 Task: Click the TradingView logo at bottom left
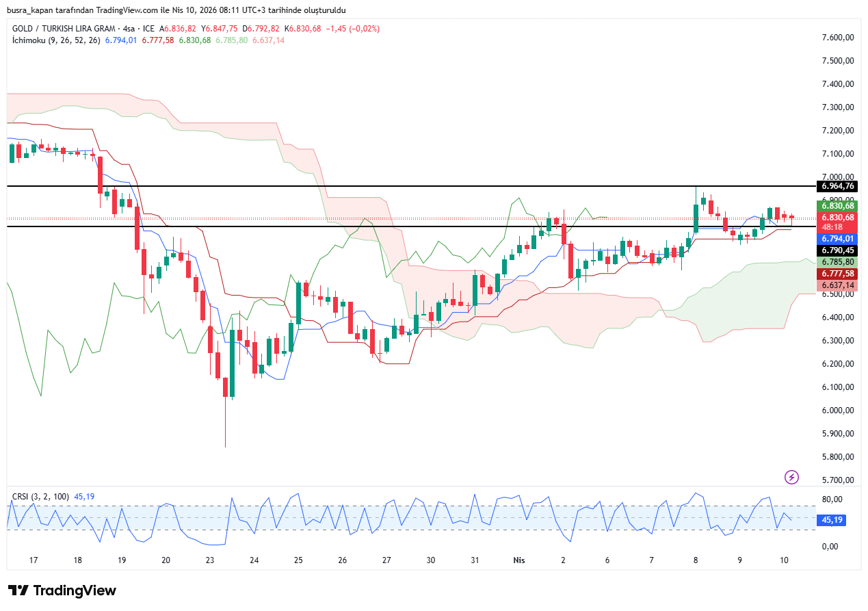pos(62,590)
